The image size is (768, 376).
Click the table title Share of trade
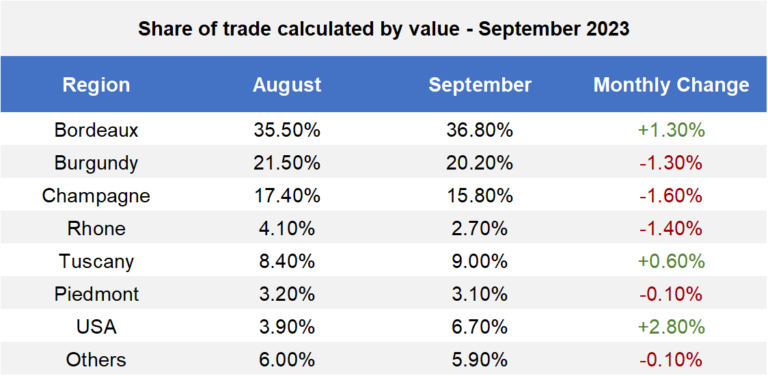pos(384,29)
